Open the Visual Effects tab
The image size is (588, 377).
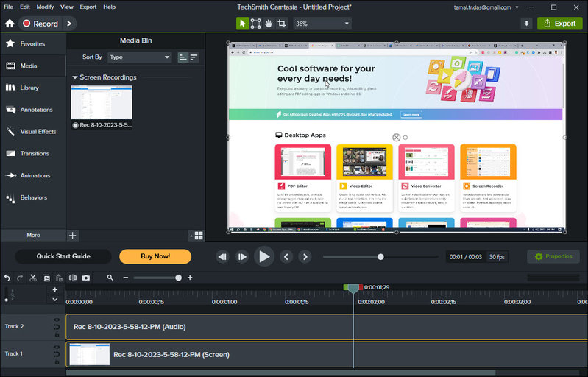tap(33, 132)
